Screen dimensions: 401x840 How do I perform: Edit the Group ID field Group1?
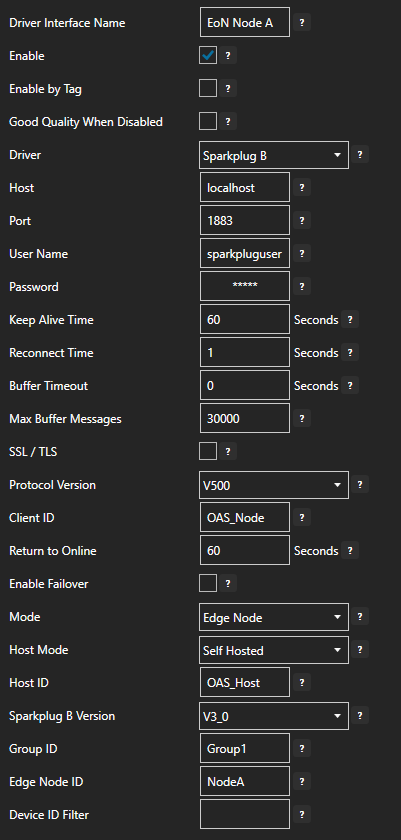(x=245, y=748)
